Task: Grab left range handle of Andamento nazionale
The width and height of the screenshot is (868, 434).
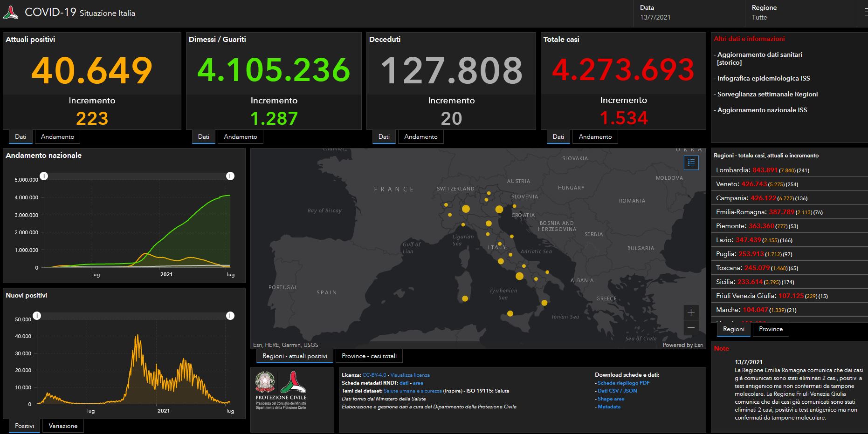Action: (44, 176)
